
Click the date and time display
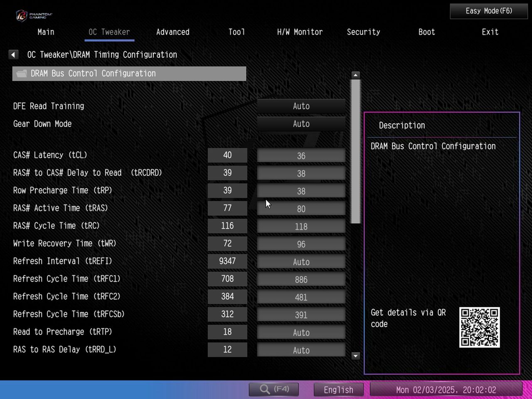coord(446,389)
